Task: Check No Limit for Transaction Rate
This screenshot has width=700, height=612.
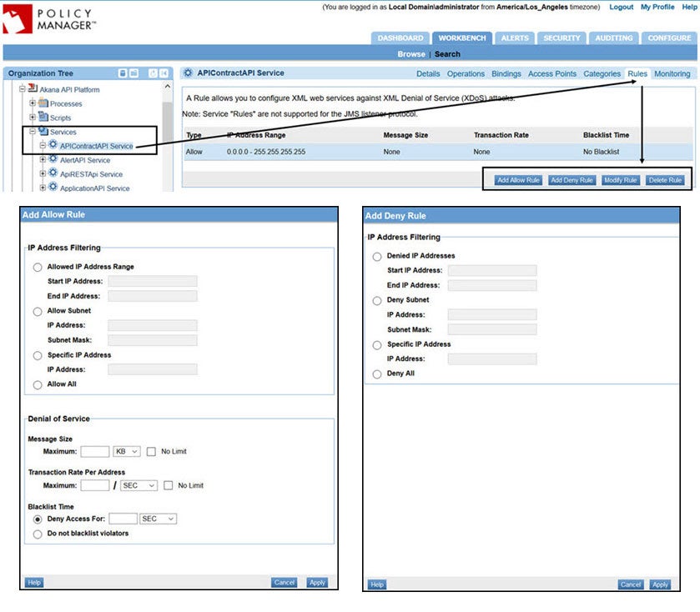Action: (169, 485)
